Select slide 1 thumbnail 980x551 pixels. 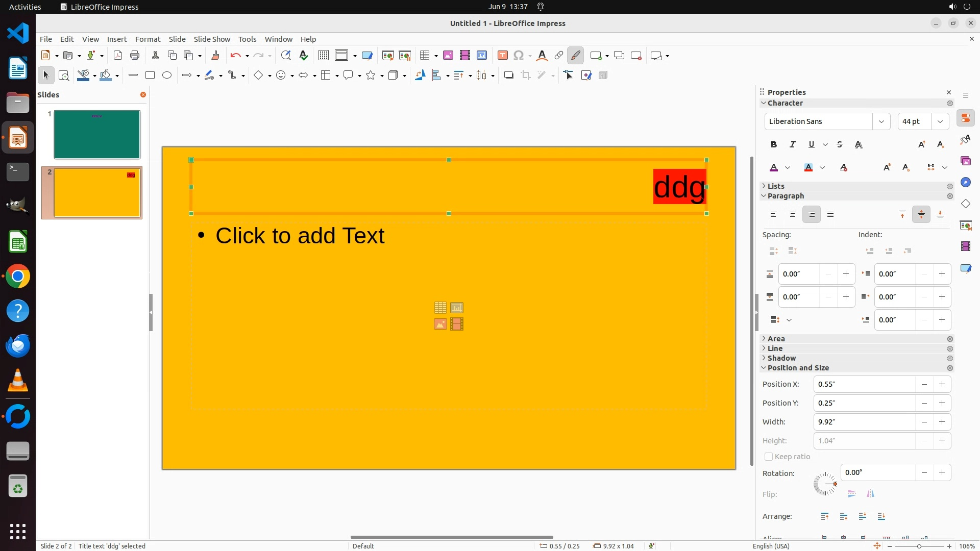coord(97,135)
